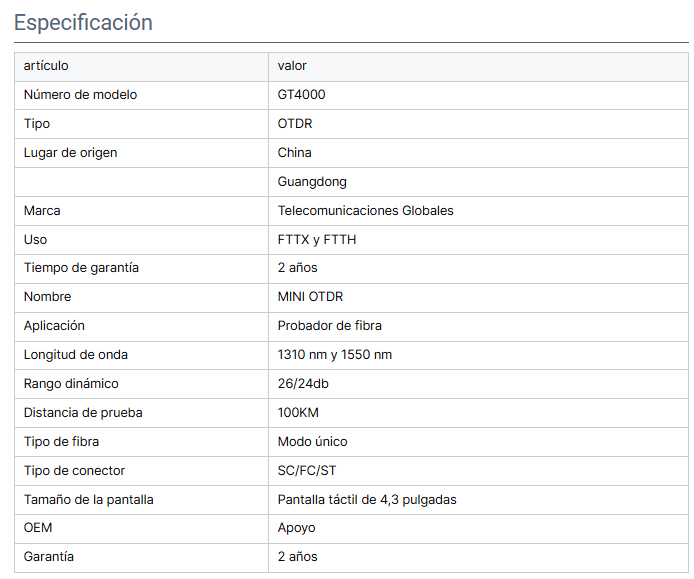
Task: Click the Especificación heading
Action: 83,23
